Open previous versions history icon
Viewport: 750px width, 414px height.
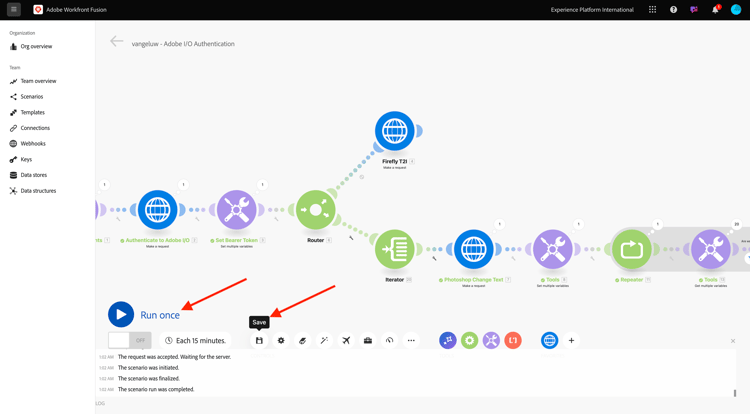point(389,340)
